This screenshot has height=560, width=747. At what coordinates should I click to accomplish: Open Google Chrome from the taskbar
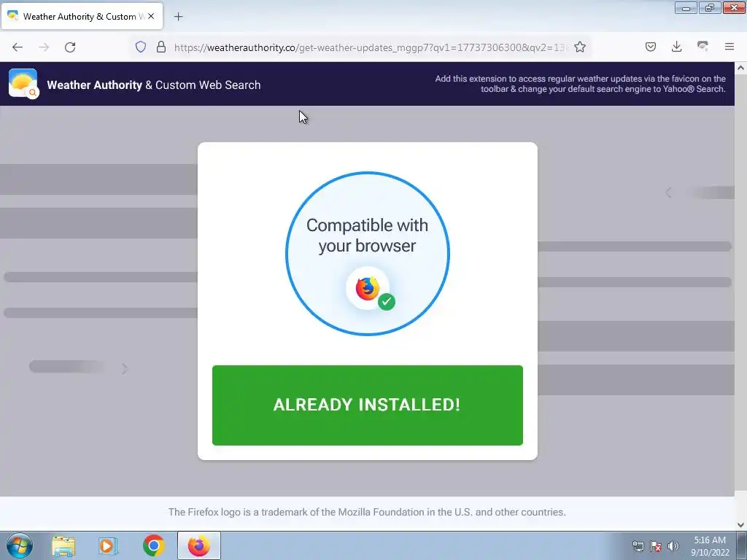(x=153, y=545)
